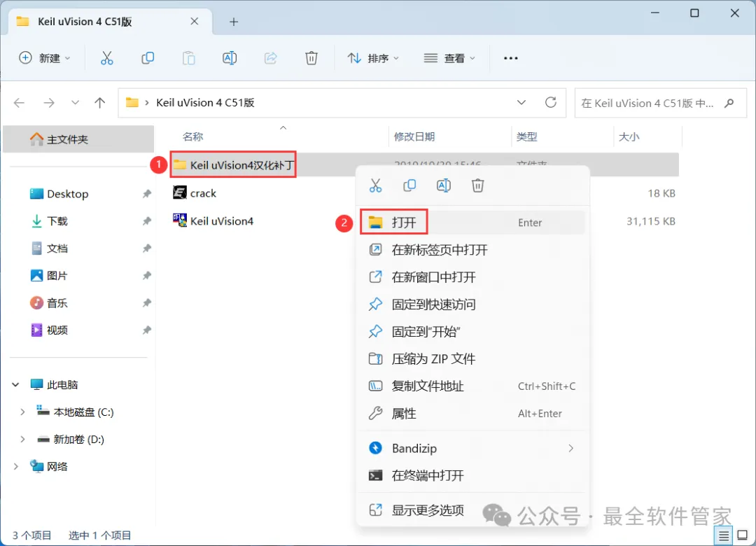This screenshot has height=546, width=756.
Task: Choose 在终端中打开
Action: click(x=472, y=475)
